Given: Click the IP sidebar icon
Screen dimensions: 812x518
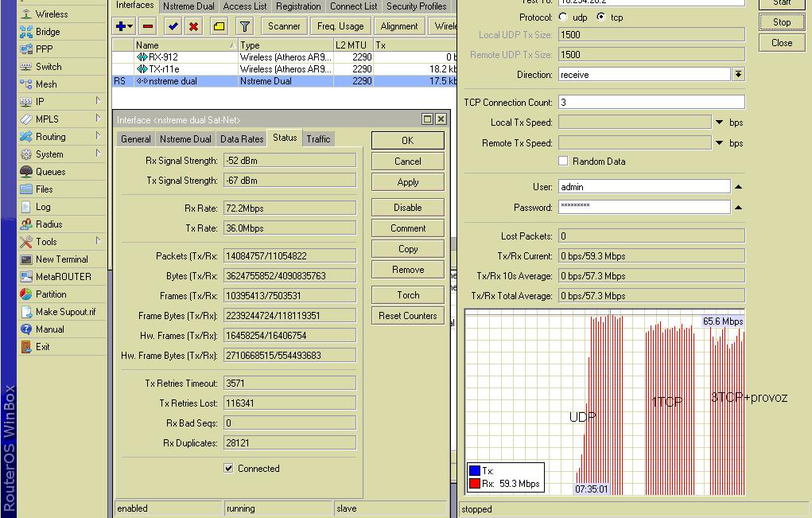Looking at the screenshot, I should 26,102.
